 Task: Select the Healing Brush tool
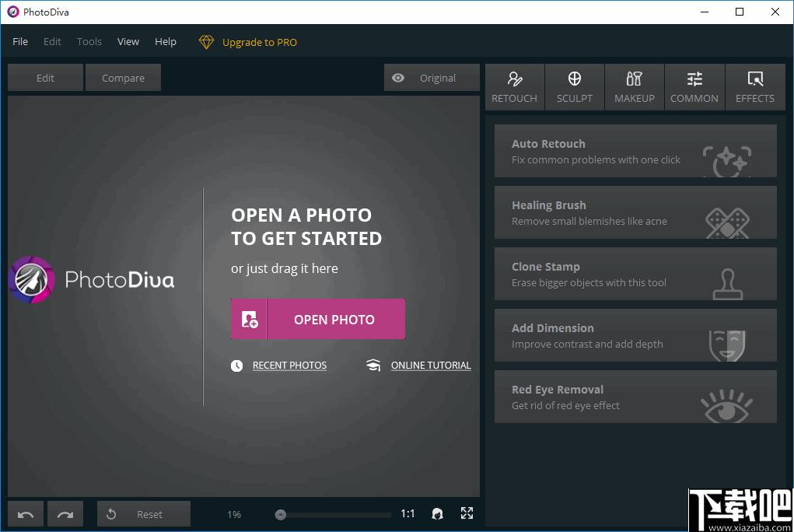pos(635,212)
